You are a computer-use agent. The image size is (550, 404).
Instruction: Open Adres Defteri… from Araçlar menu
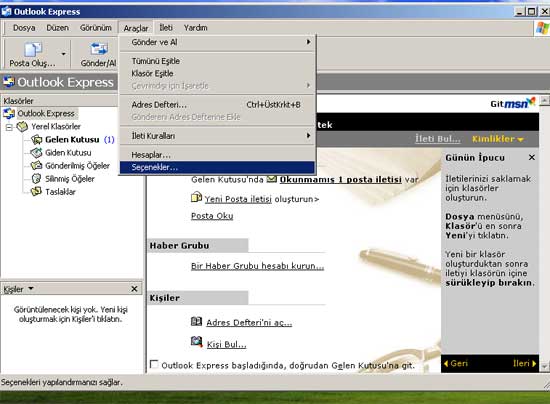(217, 105)
